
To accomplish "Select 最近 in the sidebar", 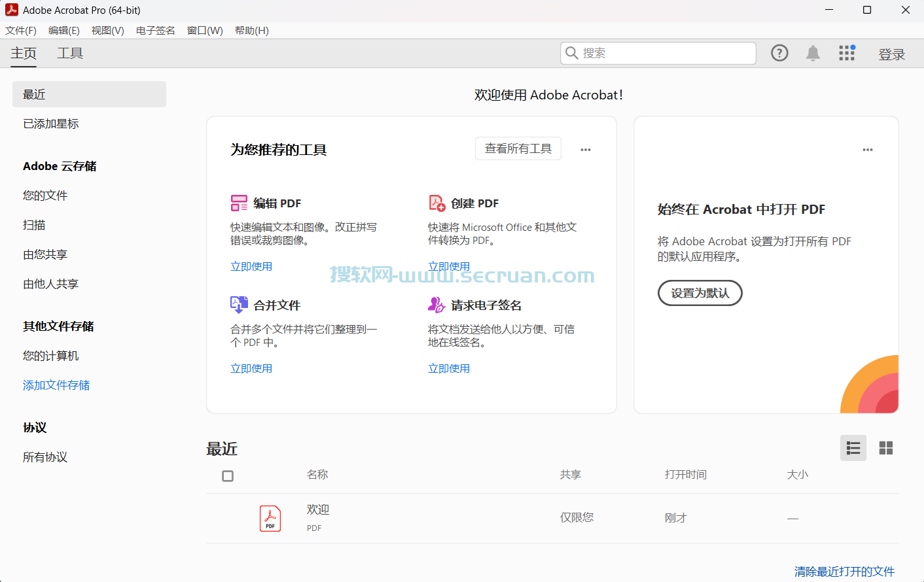I will (x=89, y=94).
